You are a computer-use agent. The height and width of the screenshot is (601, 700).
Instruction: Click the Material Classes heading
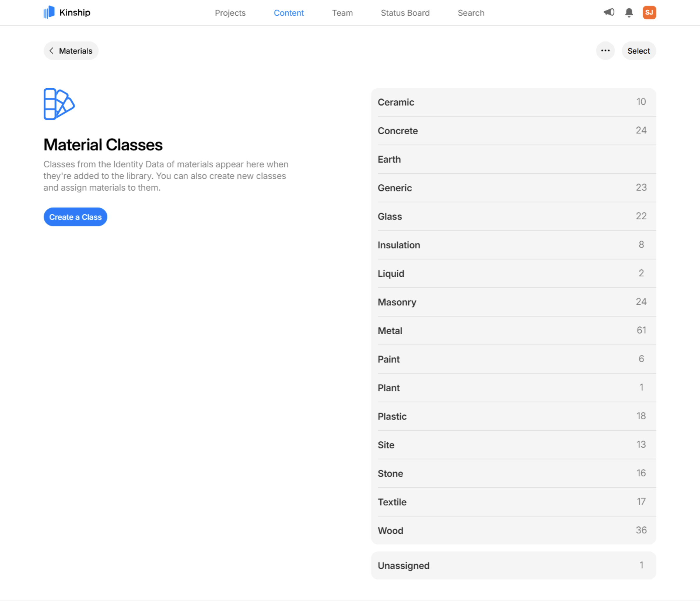click(x=103, y=145)
